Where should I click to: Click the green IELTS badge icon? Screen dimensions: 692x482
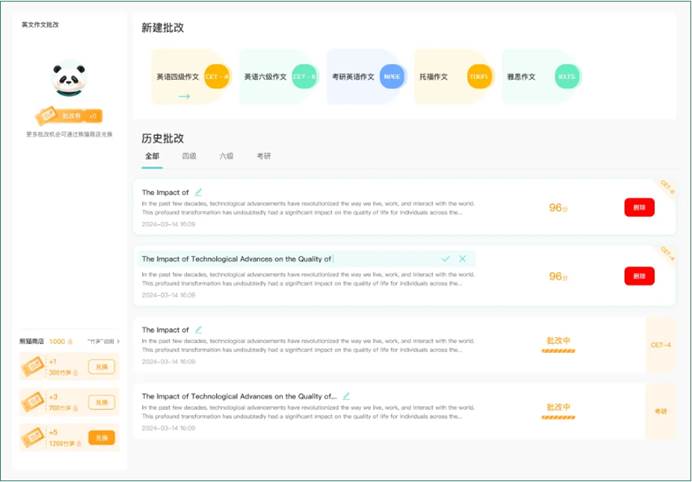[x=567, y=76]
